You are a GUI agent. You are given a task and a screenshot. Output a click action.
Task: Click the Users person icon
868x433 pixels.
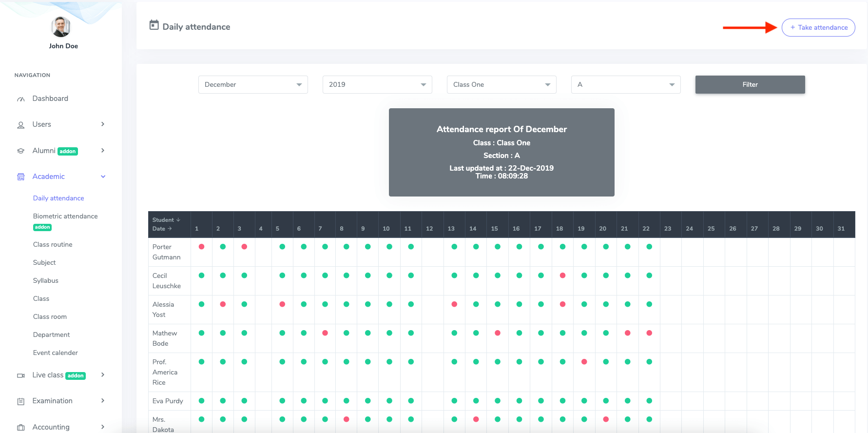pyautogui.click(x=20, y=125)
